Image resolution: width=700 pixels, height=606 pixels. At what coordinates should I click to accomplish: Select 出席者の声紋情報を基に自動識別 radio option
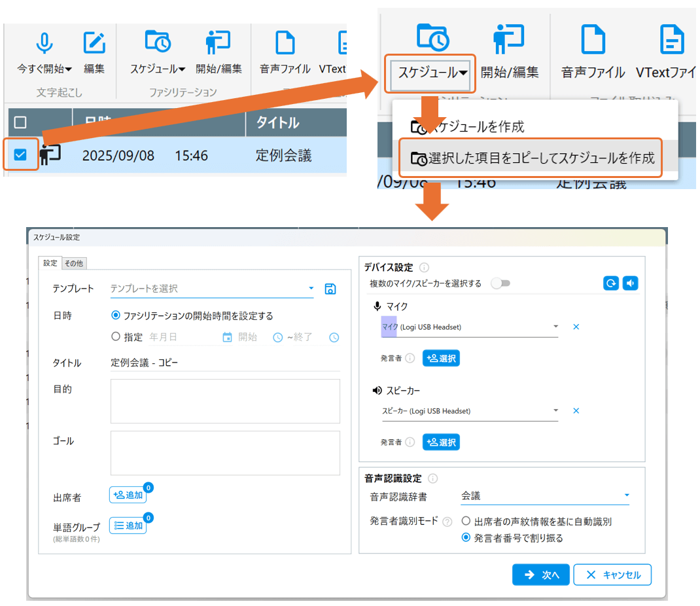466,522
